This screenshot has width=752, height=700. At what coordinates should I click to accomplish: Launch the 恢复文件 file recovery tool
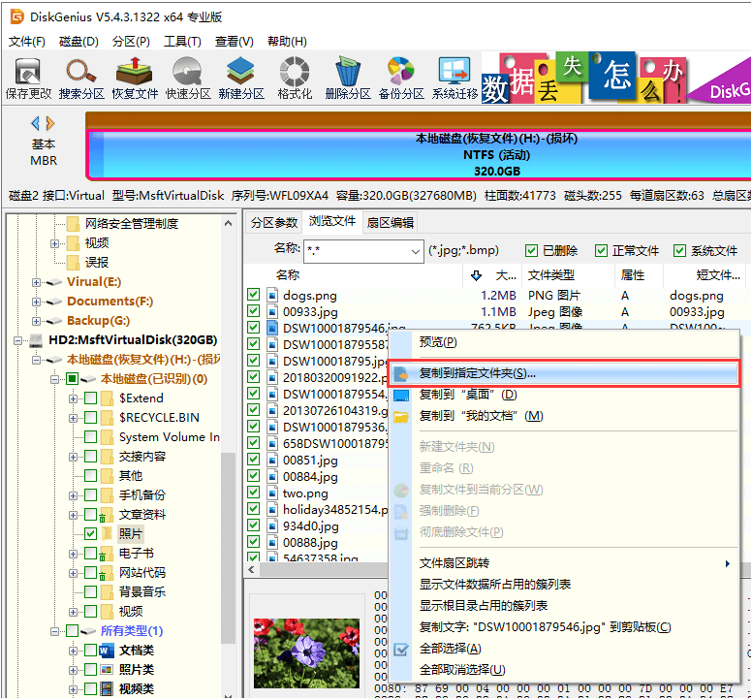[x=135, y=78]
